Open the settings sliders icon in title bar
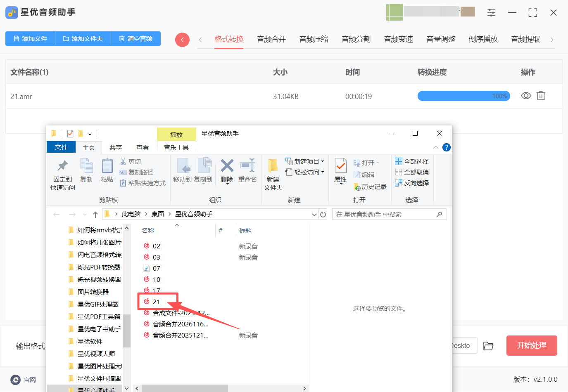The height and width of the screenshot is (392, 568). click(x=491, y=13)
